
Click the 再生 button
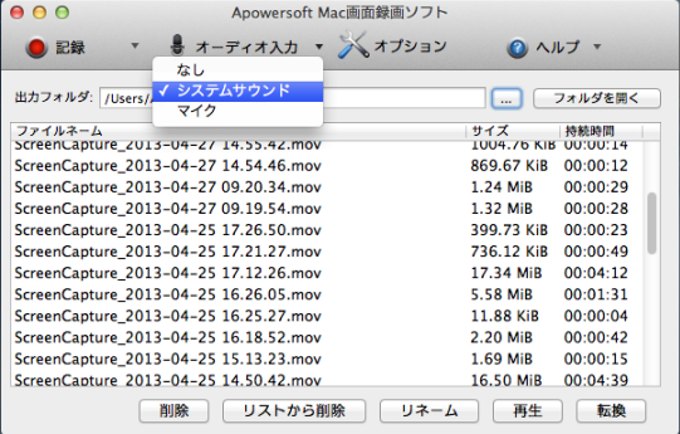click(528, 411)
